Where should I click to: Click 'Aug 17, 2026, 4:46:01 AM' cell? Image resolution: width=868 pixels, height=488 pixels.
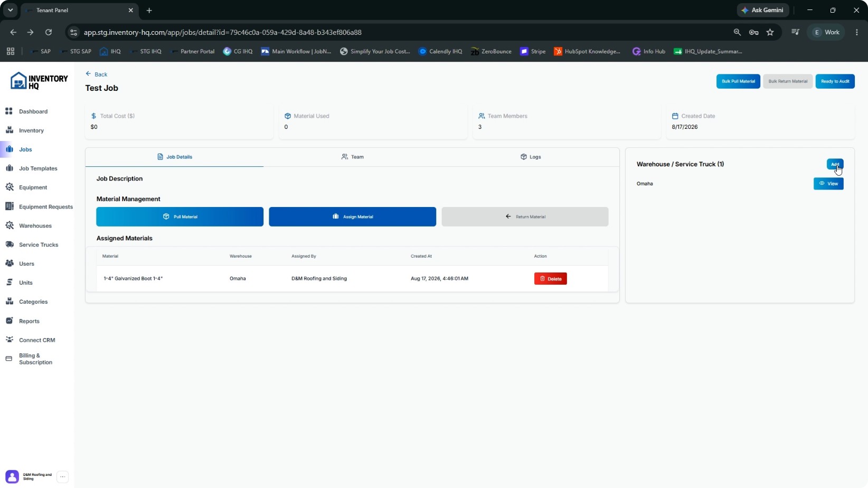(x=439, y=278)
